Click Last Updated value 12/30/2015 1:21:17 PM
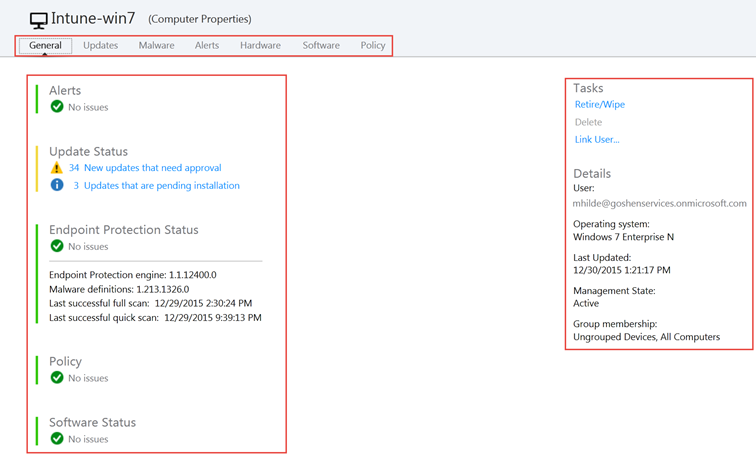Screen dimensions: 756x465 pyautogui.click(x=622, y=270)
